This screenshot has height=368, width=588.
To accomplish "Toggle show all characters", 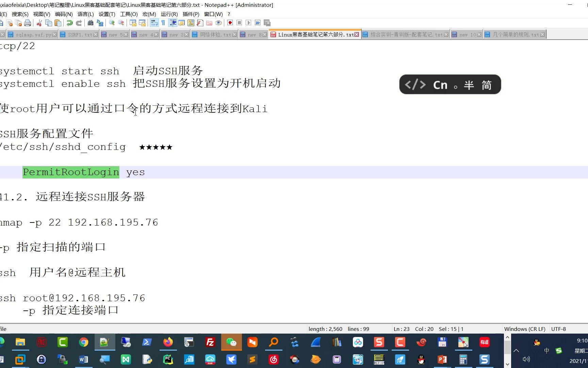I will (163, 23).
